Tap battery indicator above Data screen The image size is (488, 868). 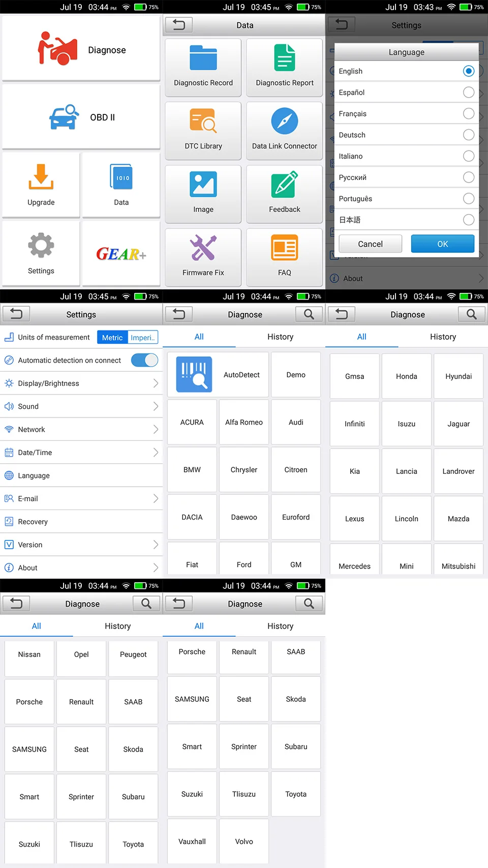click(303, 7)
